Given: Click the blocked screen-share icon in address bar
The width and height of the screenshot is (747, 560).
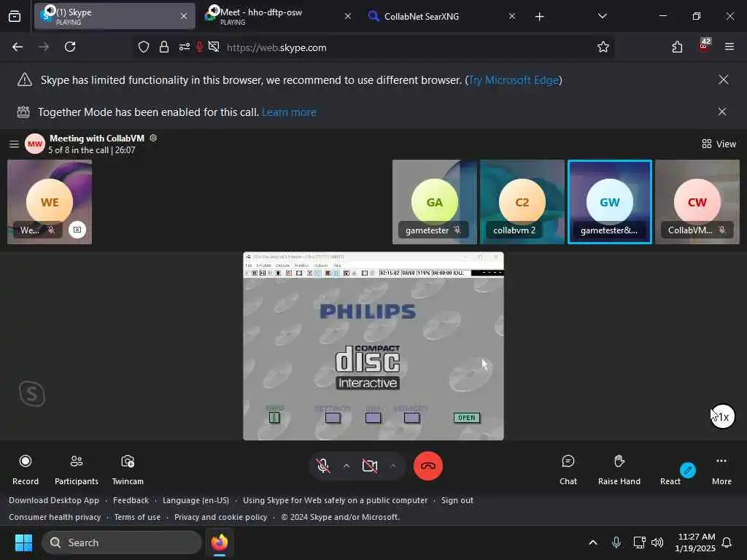Looking at the screenshot, I should 214,47.
